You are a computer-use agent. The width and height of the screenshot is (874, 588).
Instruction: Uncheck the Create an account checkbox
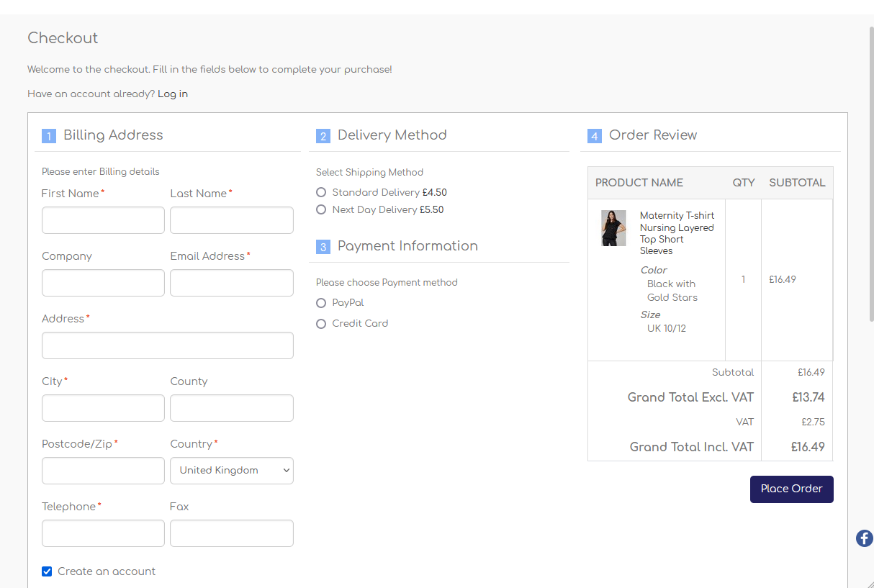[47, 571]
